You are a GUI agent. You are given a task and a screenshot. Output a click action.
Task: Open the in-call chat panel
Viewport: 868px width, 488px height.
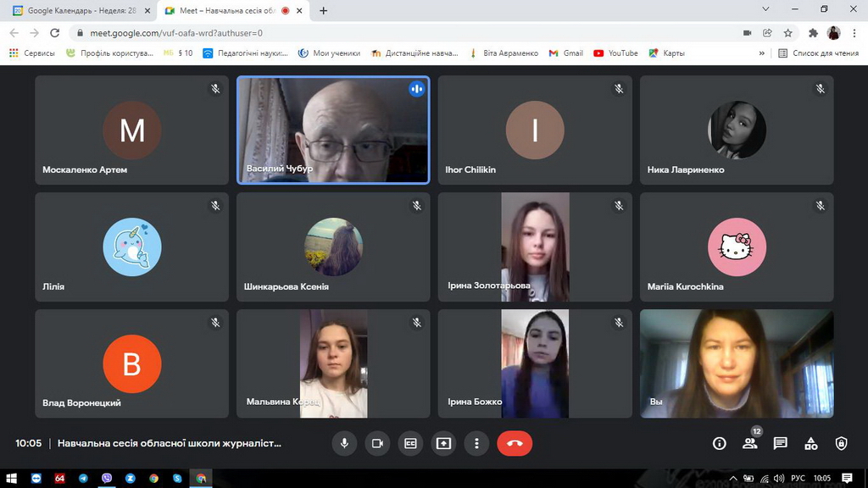coord(781,443)
